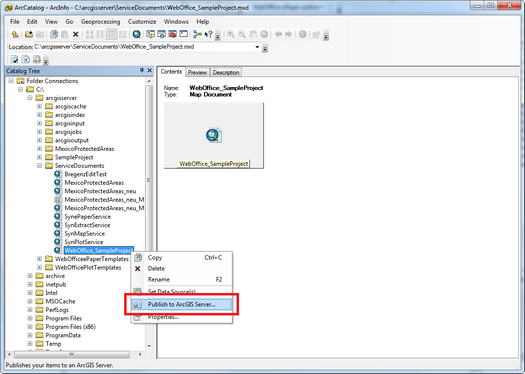Click the Paste icon in the toolbar
The image size is (525, 374).
[x=65, y=34]
